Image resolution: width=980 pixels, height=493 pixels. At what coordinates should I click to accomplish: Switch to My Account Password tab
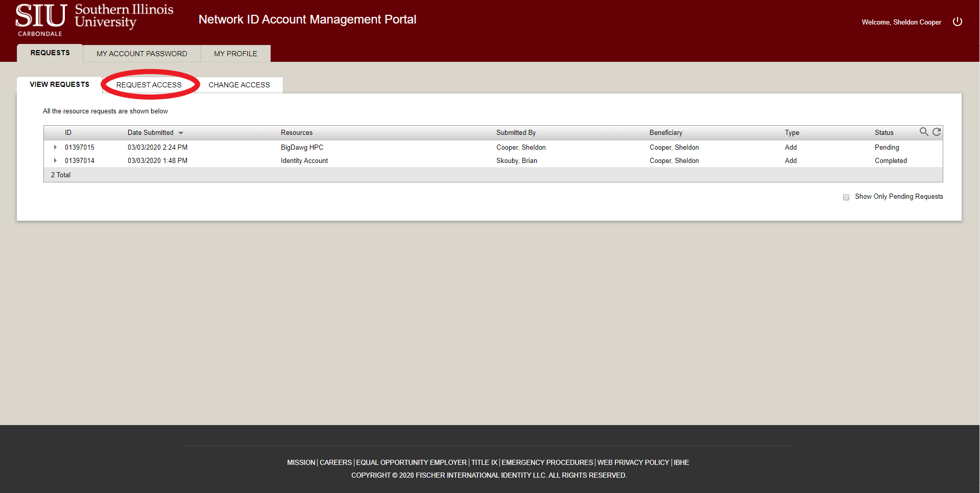click(142, 54)
